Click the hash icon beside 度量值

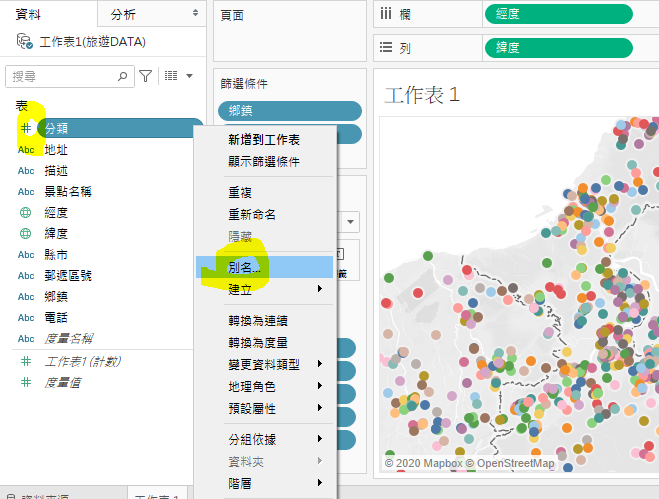(x=26, y=382)
